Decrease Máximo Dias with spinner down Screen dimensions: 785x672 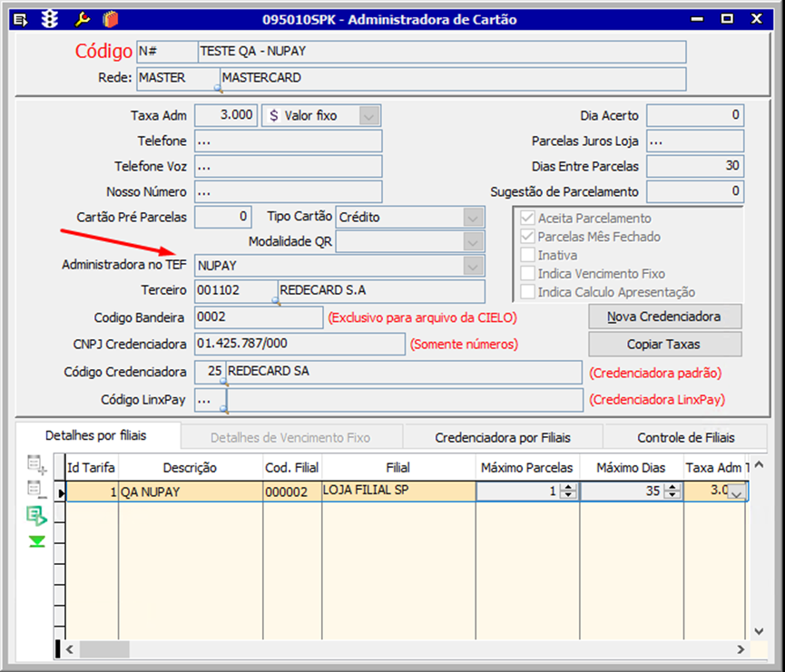672,495
